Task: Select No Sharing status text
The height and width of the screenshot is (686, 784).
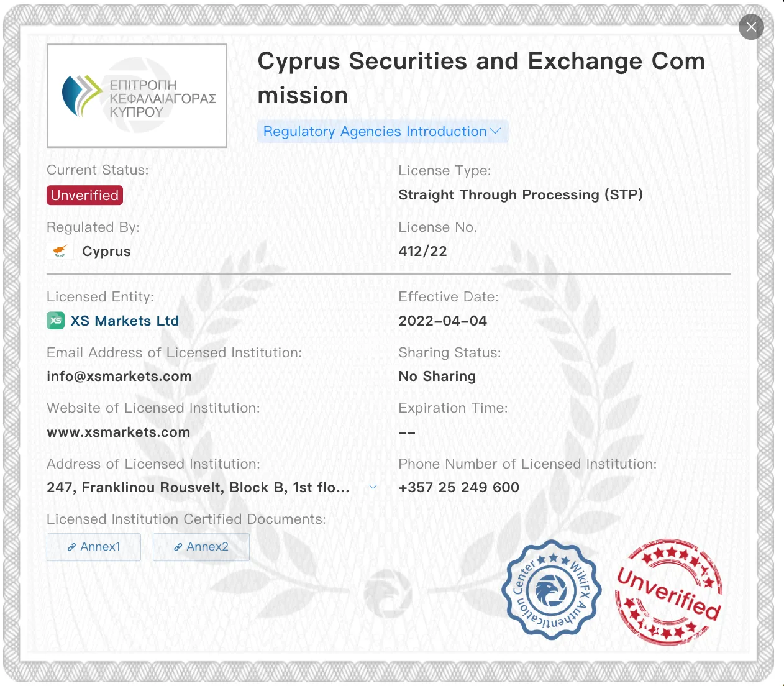Action: click(437, 377)
